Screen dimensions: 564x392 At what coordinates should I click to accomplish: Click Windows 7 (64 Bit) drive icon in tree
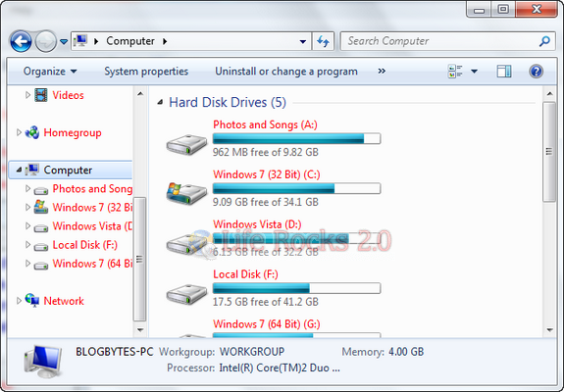tap(41, 266)
